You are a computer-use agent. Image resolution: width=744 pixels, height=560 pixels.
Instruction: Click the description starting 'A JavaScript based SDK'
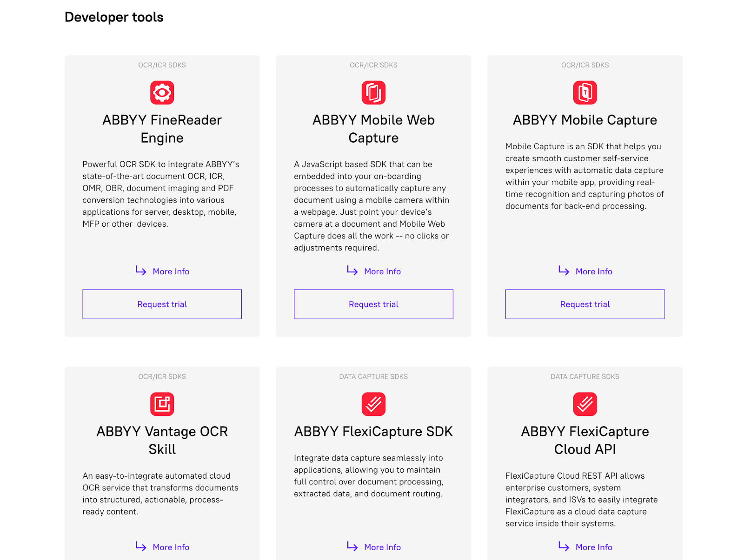click(x=372, y=206)
